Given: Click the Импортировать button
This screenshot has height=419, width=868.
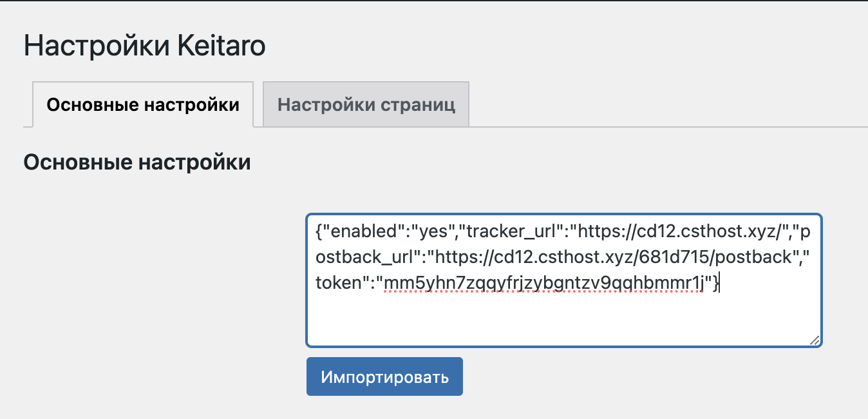Looking at the screenshot, I should pos(384,376).
